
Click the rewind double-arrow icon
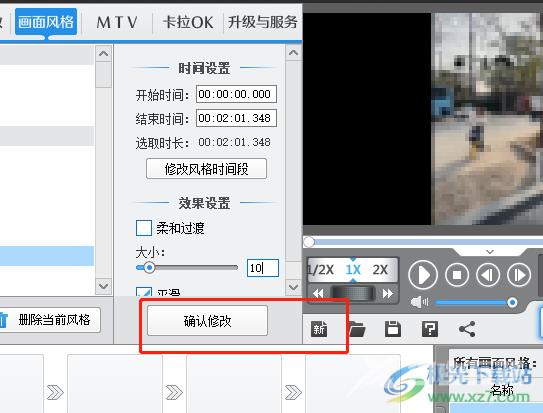318,294
